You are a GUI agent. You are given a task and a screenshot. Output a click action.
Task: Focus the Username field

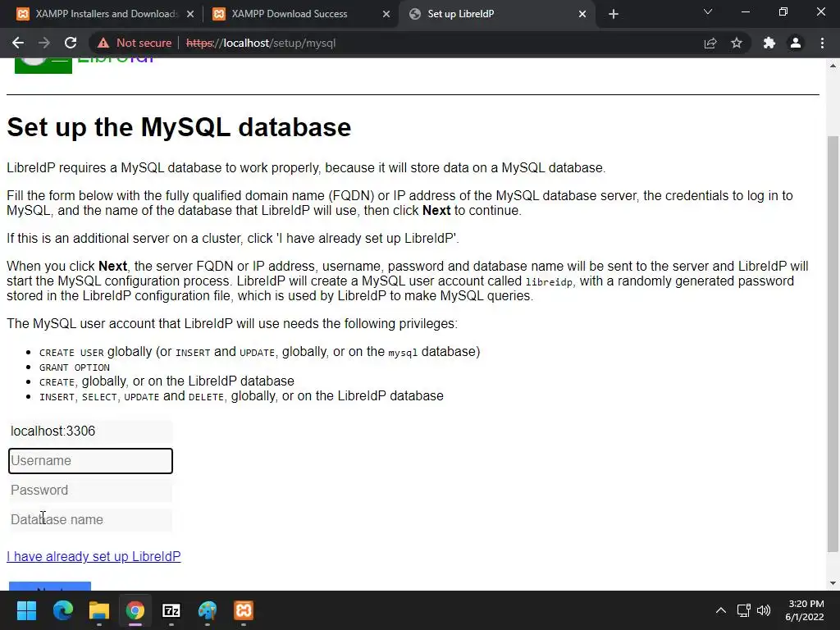90,461
